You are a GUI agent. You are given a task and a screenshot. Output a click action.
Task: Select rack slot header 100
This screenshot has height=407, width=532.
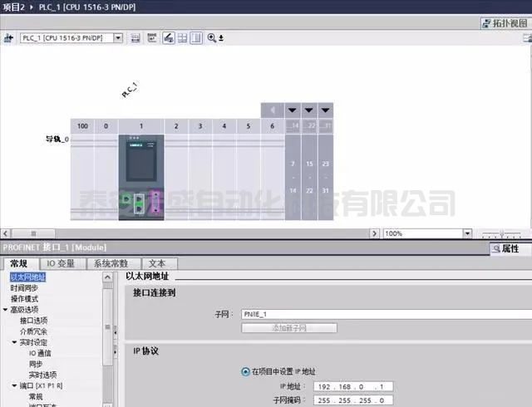point(82,126)
